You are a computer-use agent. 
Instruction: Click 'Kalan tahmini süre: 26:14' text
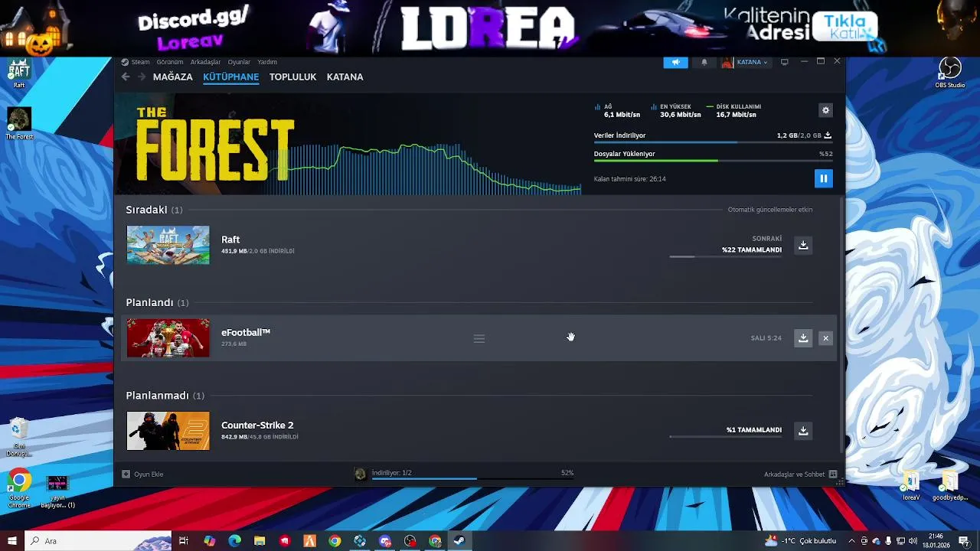(x=629, y=179)
